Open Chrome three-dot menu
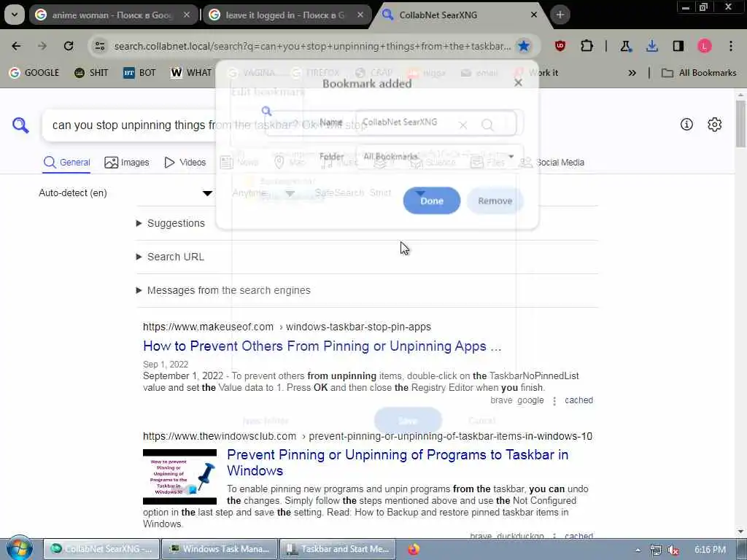This screenshot has height=560, width=747. [731, 46]
